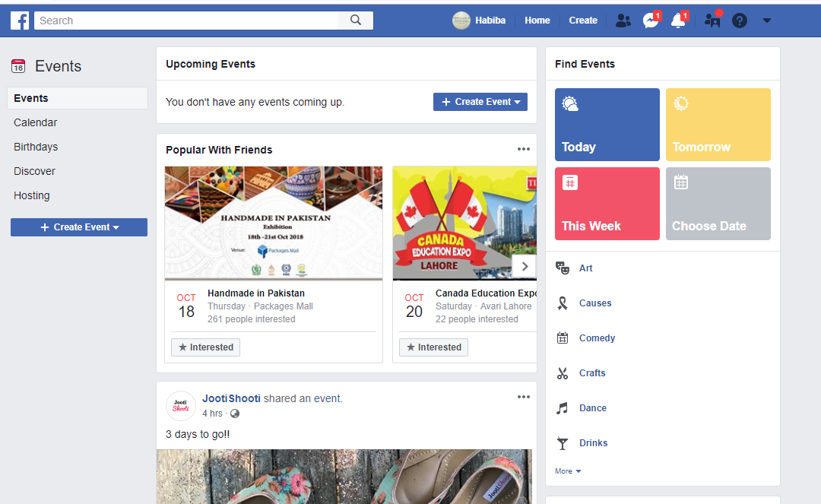This screenshot has height=504, width=821.
Task: Expand the account menu arrow in the top bar
Action: pyautogui.click(x=767, y=21)
